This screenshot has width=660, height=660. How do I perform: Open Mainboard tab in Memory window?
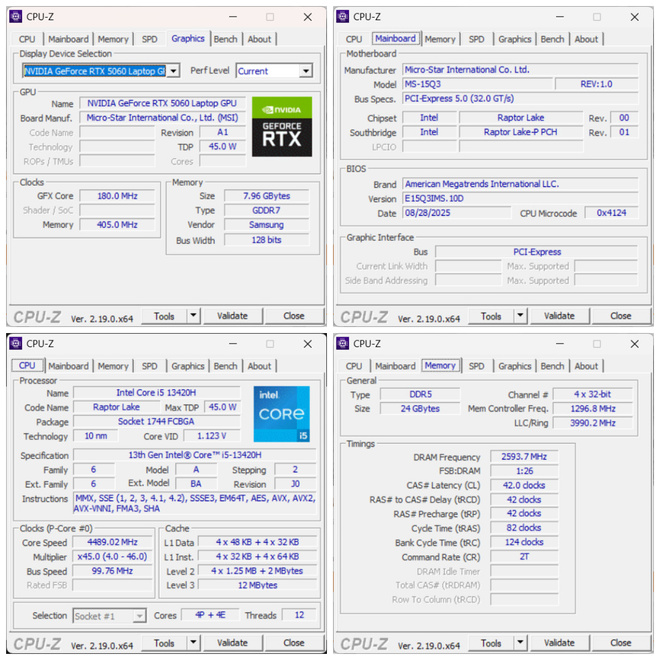(395, 366)
